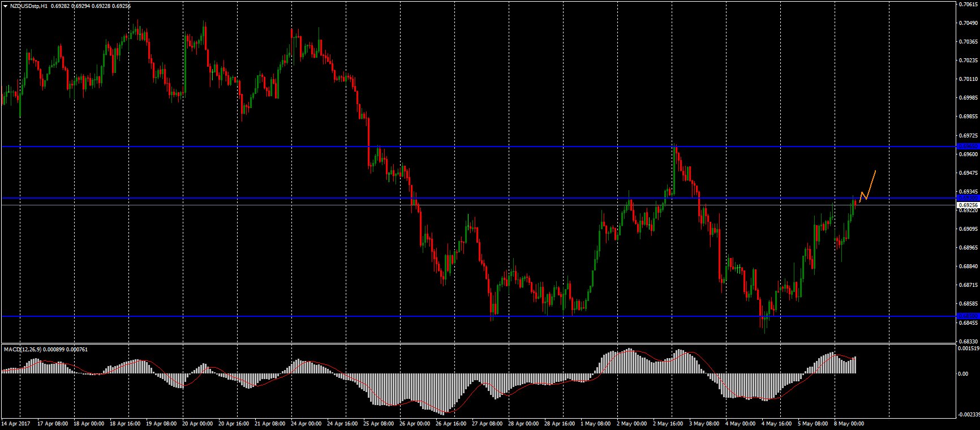The width and height of the screenshot is (980, 430).
Task: Click the 19 Apr 08:00 time label
Action: [161, 423]
